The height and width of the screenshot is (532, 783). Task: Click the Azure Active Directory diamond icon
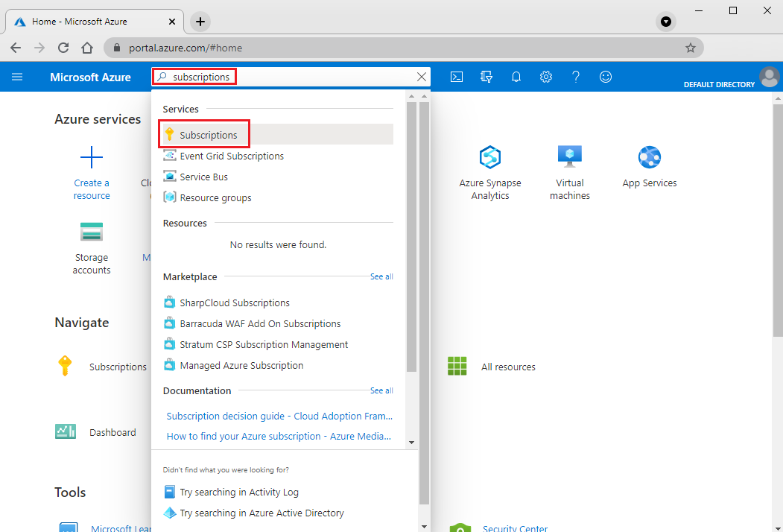(170, 513)
